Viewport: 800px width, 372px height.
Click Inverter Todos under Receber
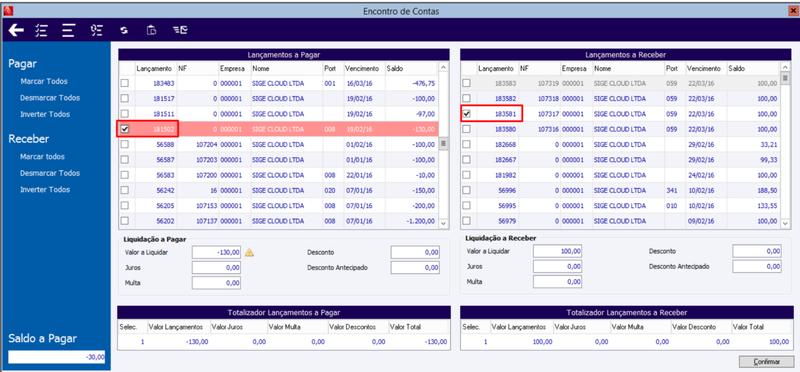tap(45, 189)
